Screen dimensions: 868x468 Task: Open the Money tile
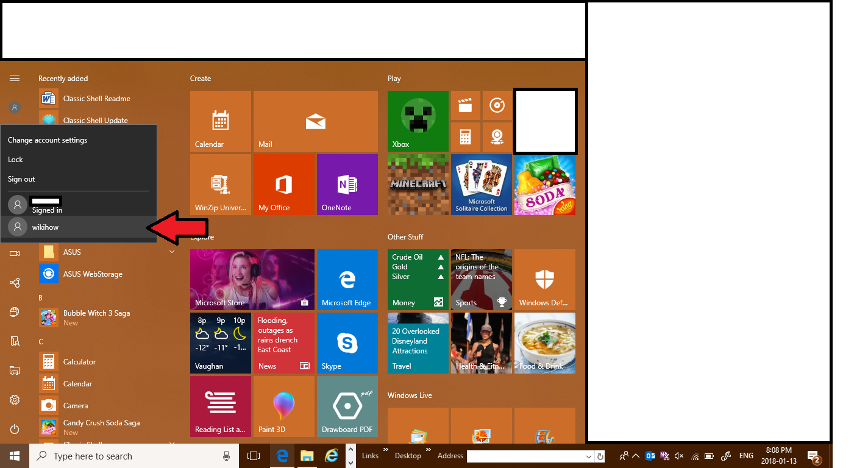(x=418, y=280)
